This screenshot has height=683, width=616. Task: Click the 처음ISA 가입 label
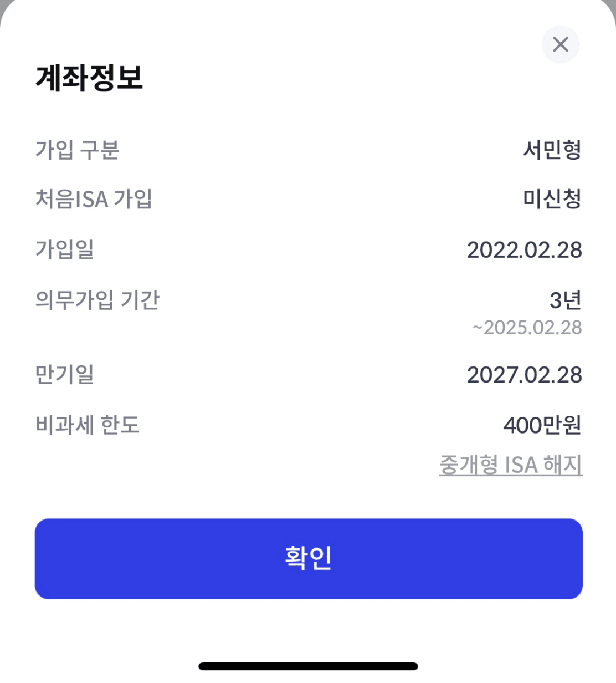[94, 199]
